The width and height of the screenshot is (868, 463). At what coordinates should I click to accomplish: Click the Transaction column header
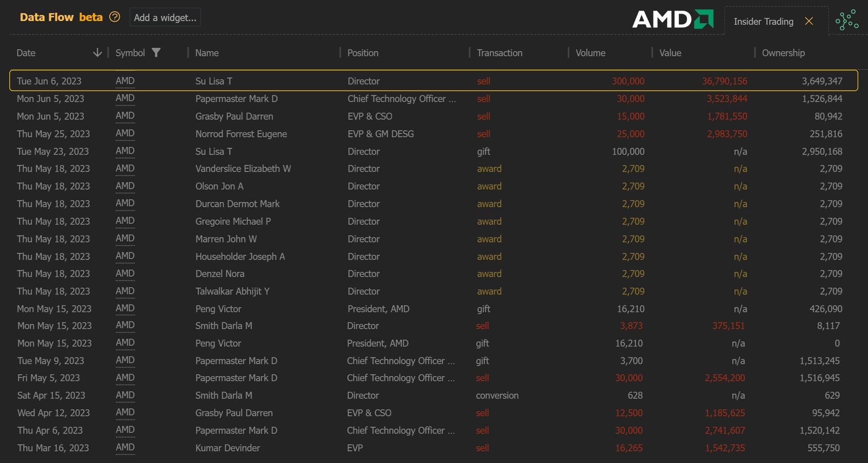pyautogui.click(x=499, y=53)
